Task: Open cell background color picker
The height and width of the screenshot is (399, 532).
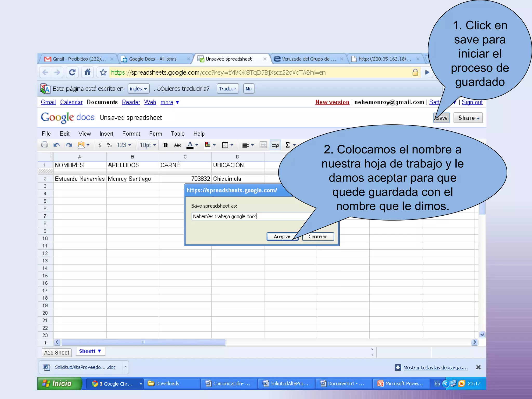Action: click(210, 145)
